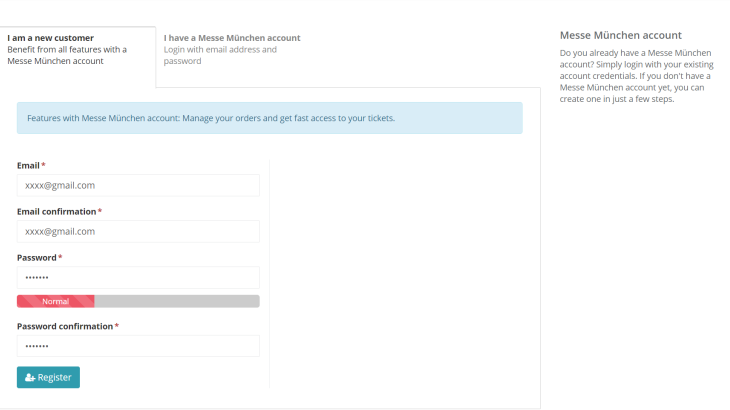Click the grey unfilled part of strength bar
This screenshot has height=410, width=730.
[x=177, y=301]
